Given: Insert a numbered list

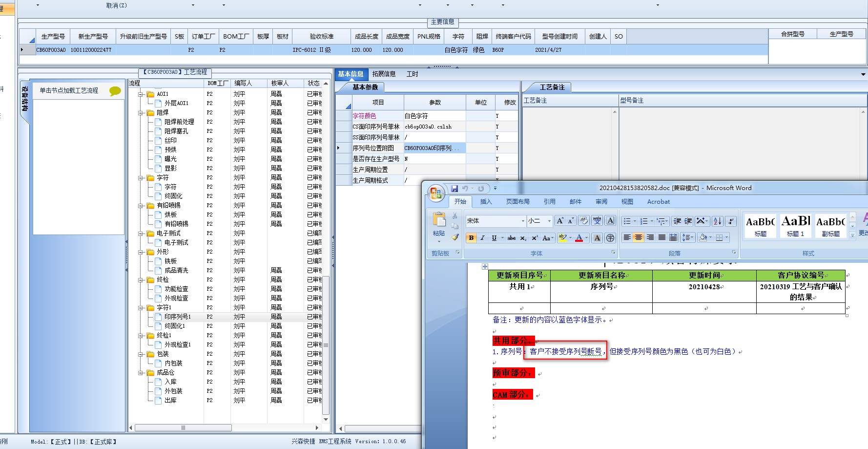Looking at the screenshot, I should click(x=644, y=221).
